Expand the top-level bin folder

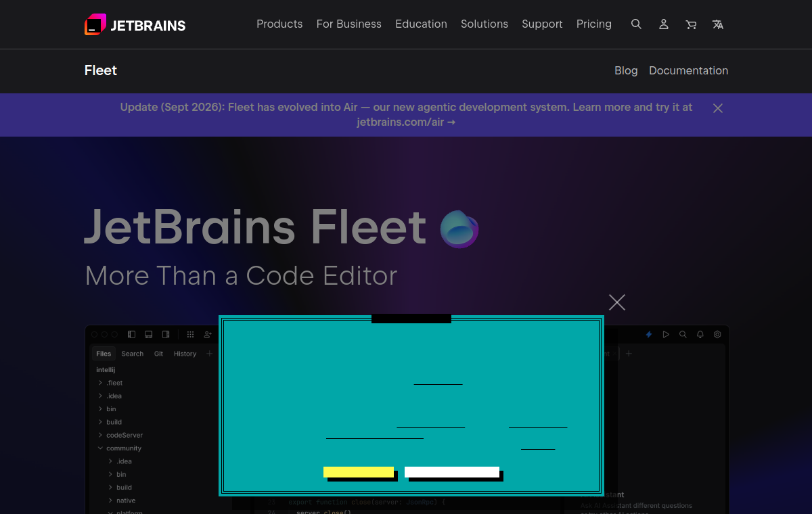coord(101,409)
